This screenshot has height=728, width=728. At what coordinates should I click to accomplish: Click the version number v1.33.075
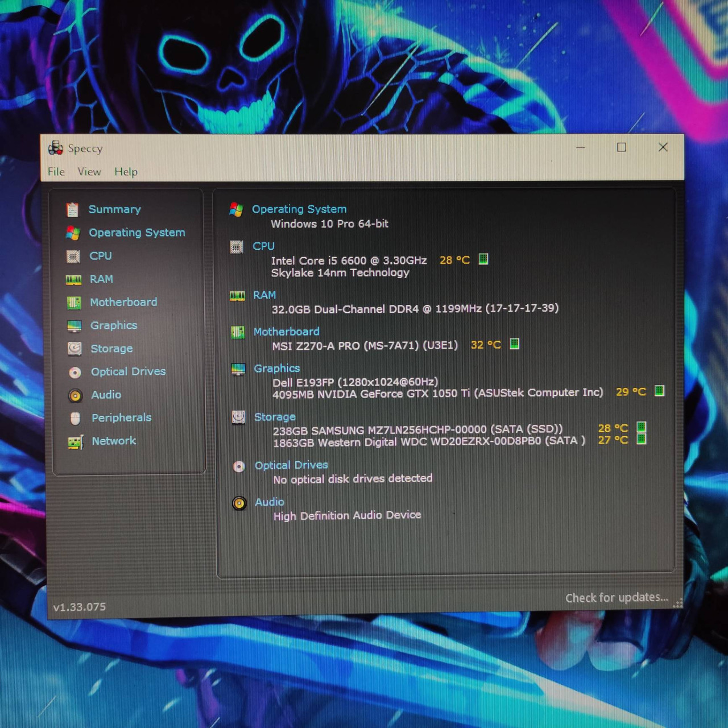pyautogui.click(x=80, y=607)
